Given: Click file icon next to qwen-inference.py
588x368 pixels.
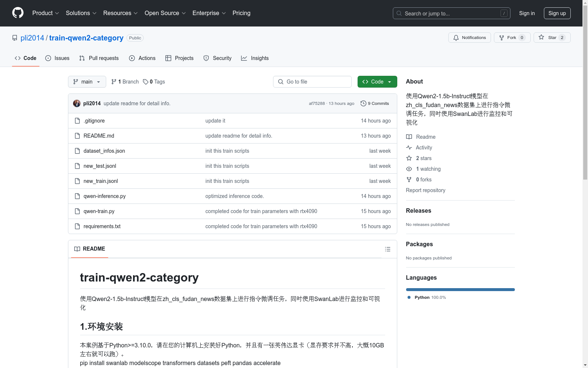Looking at the screenshot, I should tap(77, 196).
